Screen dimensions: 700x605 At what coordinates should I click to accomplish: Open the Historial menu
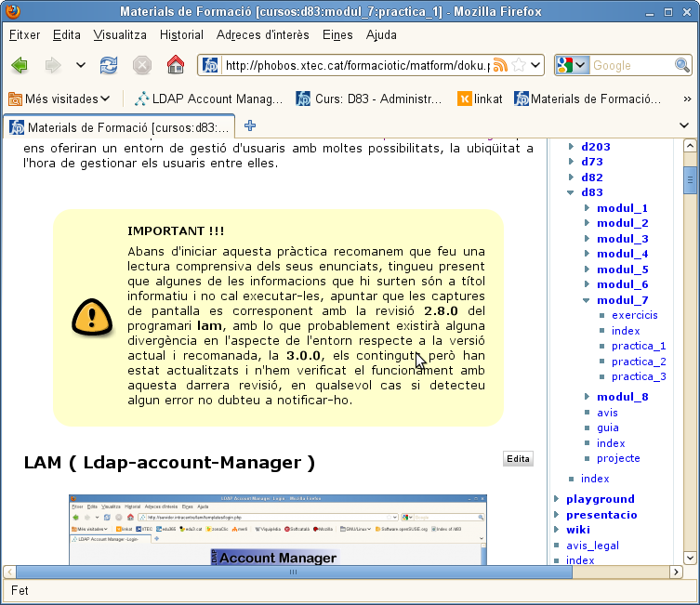coord(181,35)
